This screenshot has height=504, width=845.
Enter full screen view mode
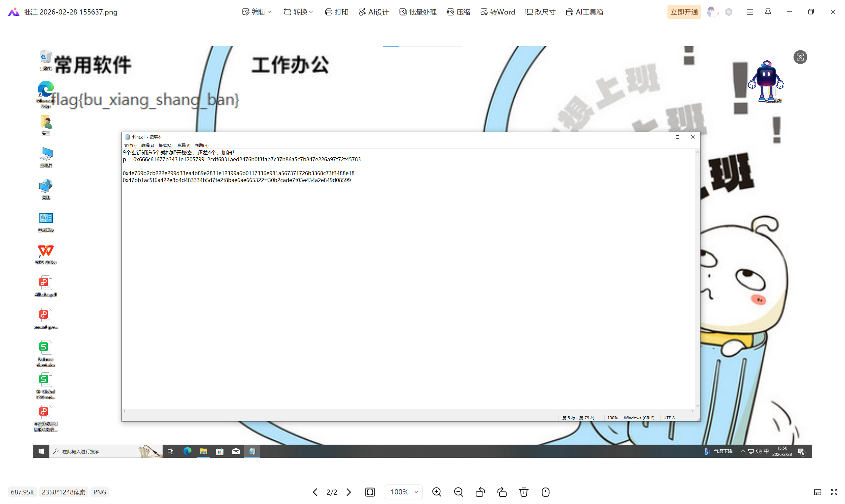tap(834, 492)
